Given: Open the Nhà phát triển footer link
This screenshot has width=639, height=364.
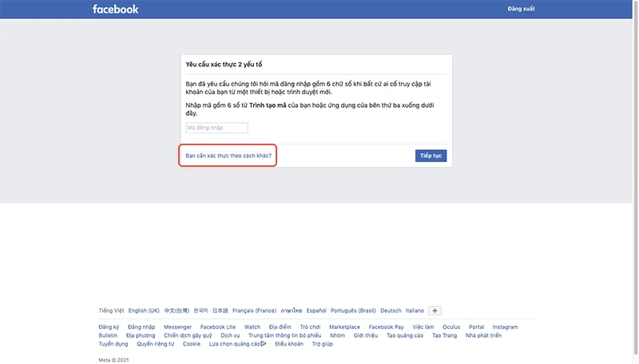Looking at the screenshot, I should tap(483, 335).
